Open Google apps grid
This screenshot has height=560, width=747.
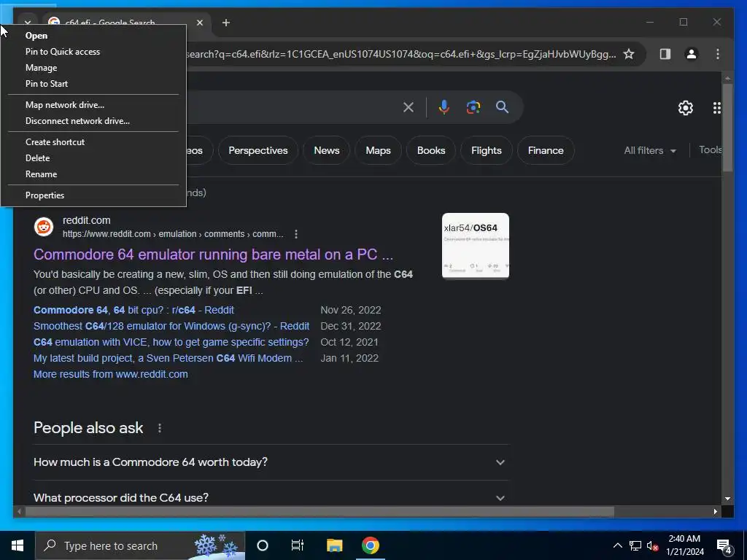(717, 108)
